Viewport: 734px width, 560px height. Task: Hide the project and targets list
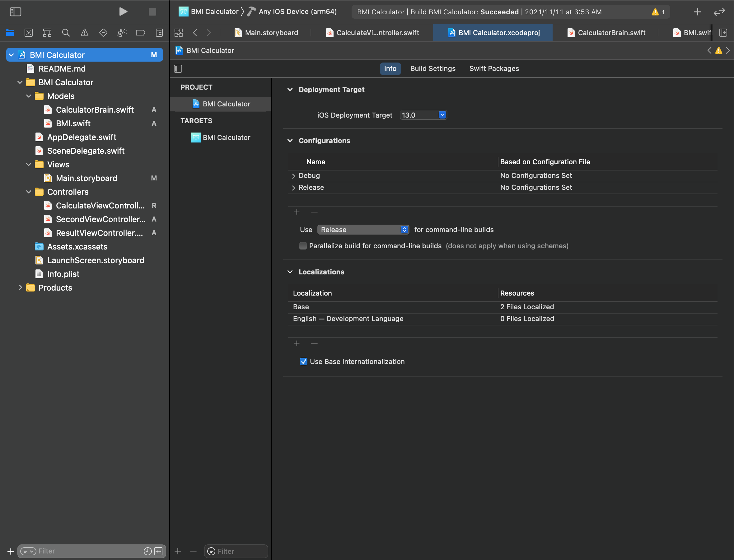[x=178, y=69]
